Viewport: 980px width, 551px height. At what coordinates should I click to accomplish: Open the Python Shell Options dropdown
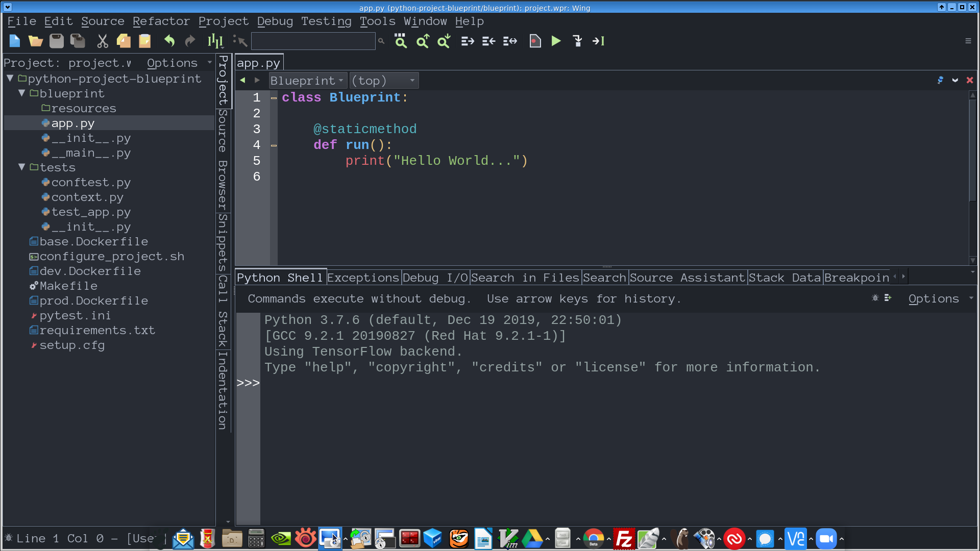[x=940, y=299]
